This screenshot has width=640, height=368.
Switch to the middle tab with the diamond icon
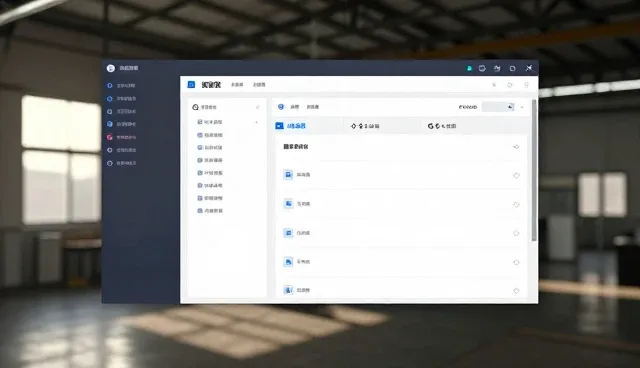365,126
